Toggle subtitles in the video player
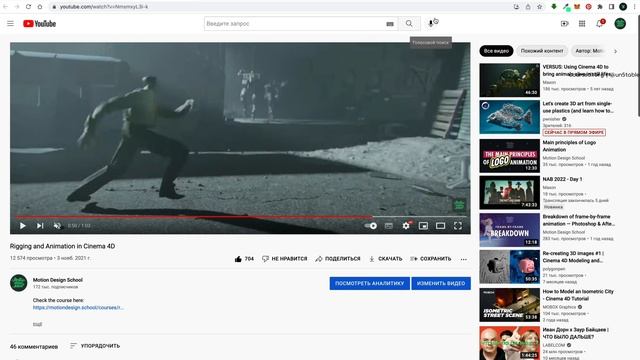This screenshot has width=640, height=360. (389, 226)
